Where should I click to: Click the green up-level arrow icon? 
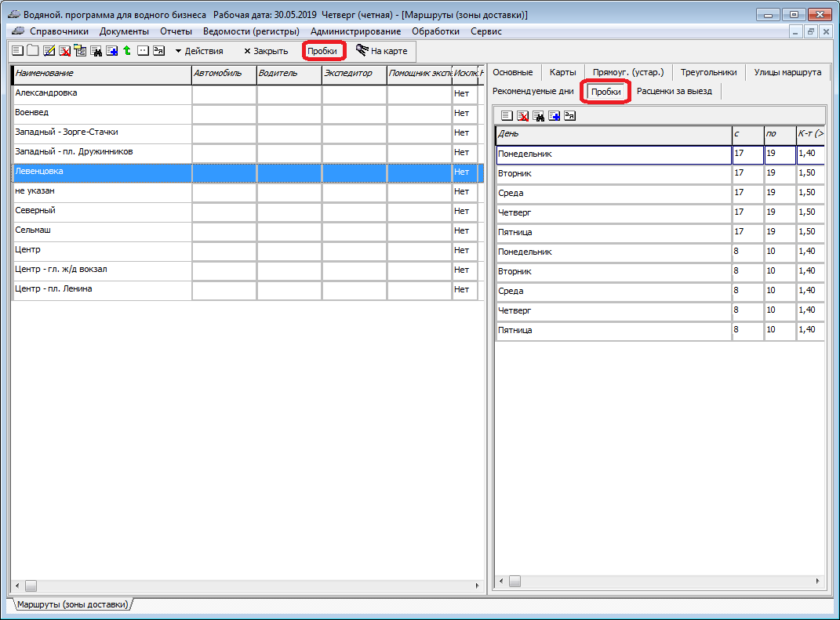click(x=126, y=51)
